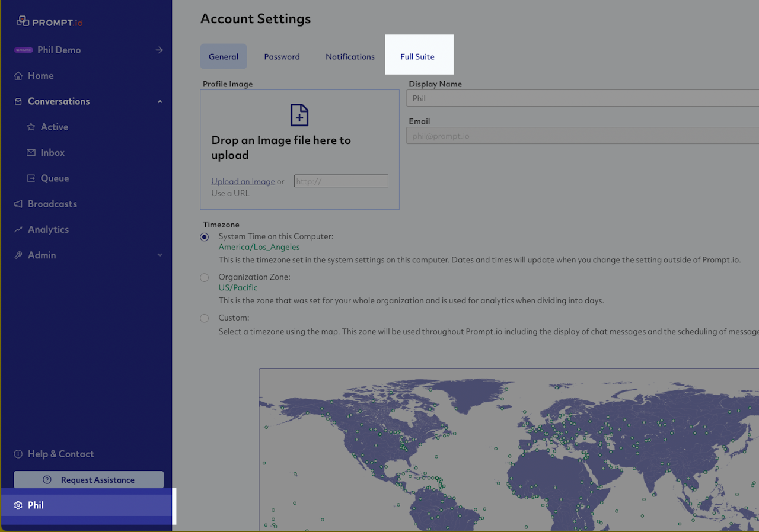Open the Full Suite tab
The height and width of the screenshot is (532, 759).
point(417,57)
